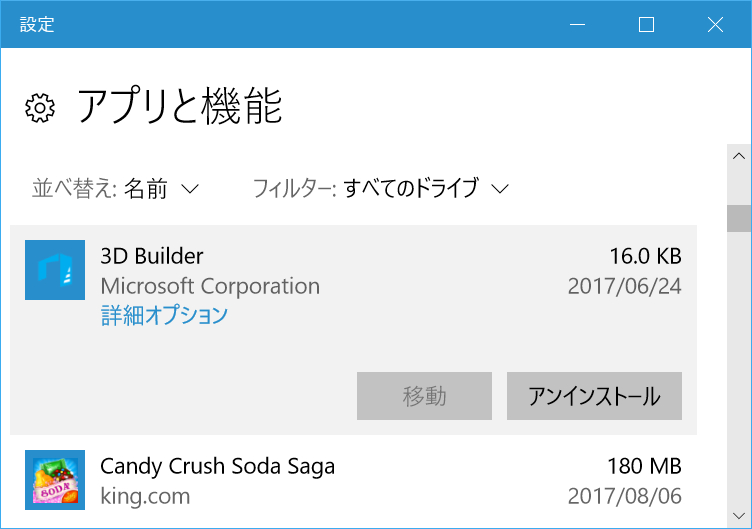
Task: Click the 3D Builder app name
Action: pos(152,256)
